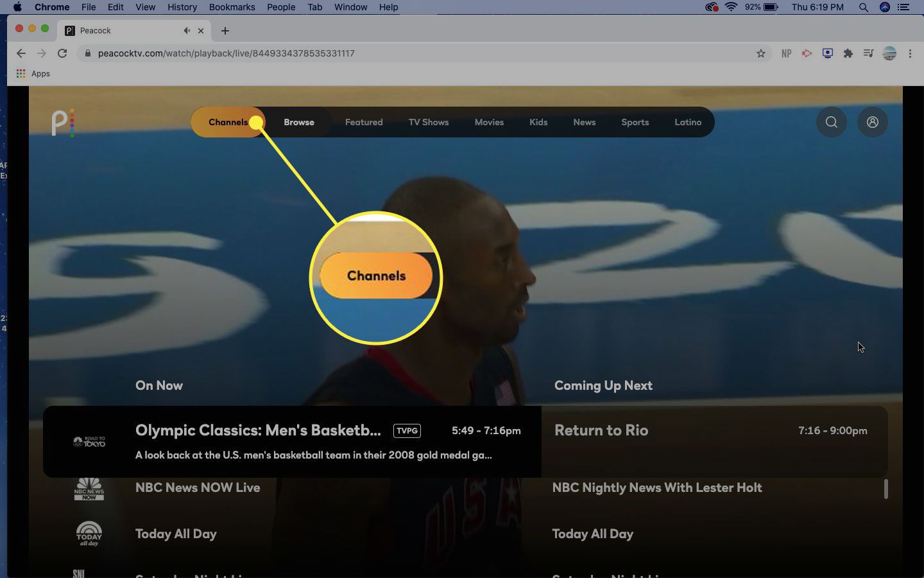Click the Creative Cloud menu bar icon
The width and height of the screenshot is (924, 578).
click(711, 7)
